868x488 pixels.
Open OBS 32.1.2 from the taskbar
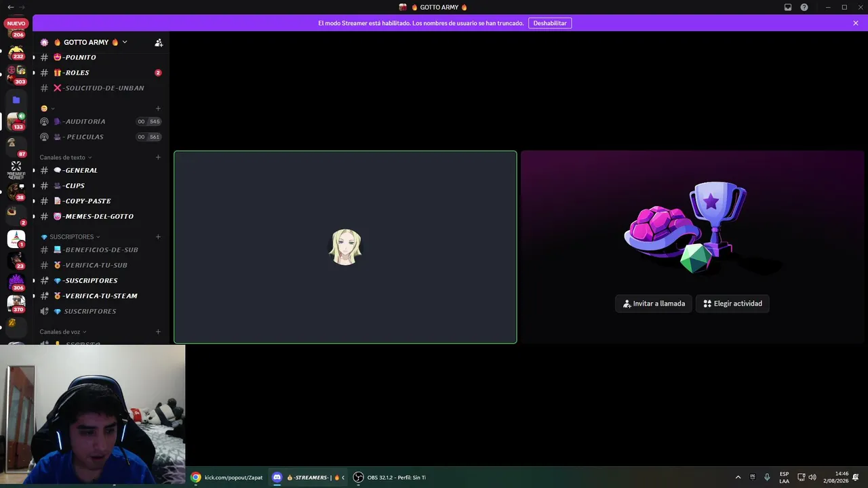[x=390, y=477]
